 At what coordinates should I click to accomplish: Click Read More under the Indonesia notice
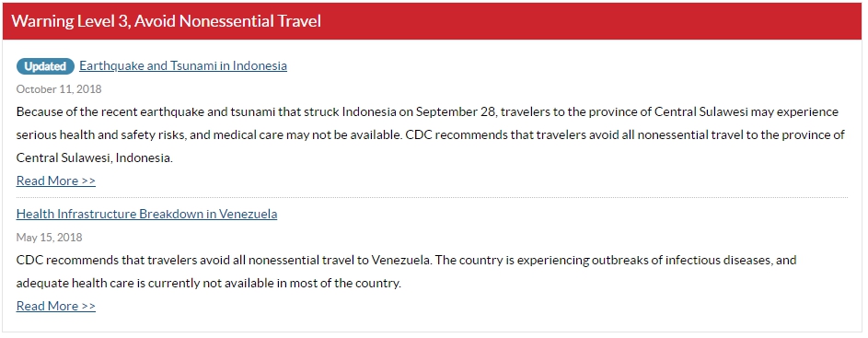[x=56, y=181]
